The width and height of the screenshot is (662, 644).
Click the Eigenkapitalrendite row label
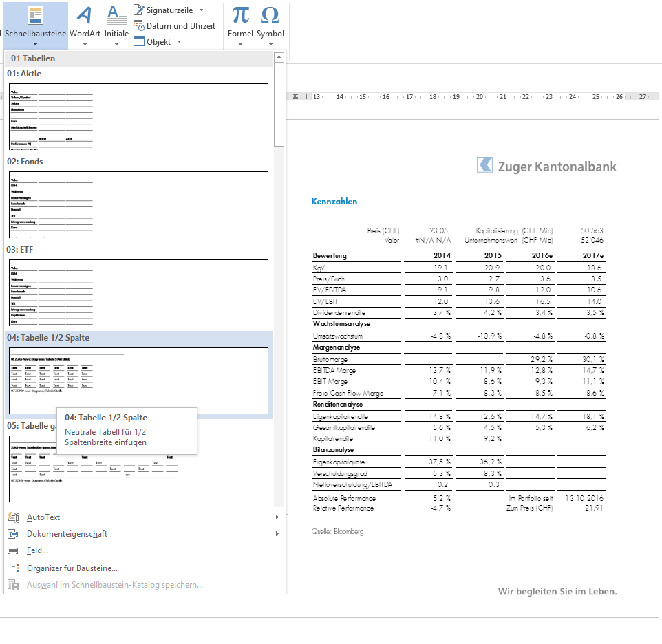(x=340, y=416)
